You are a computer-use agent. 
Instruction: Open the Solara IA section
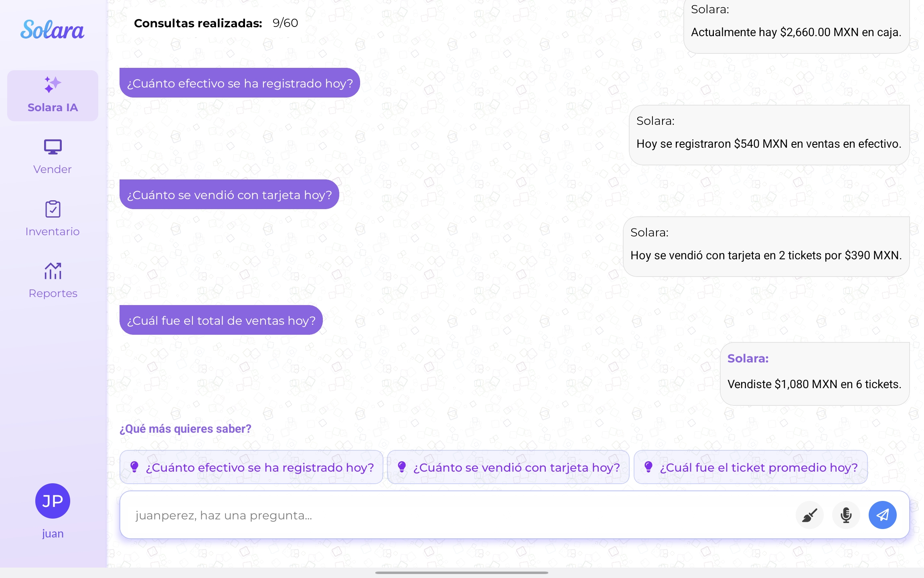[x=52, y=96]
